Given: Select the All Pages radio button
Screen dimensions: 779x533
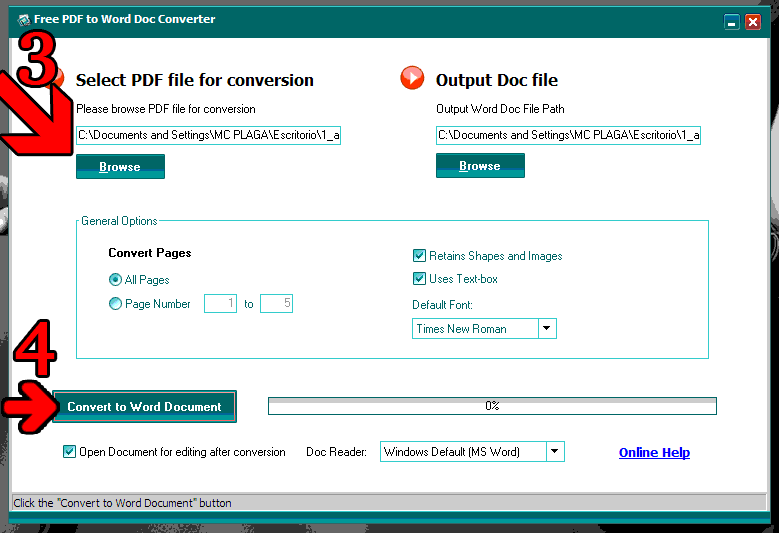Looking at the screenshot, I should coord(115,280).
